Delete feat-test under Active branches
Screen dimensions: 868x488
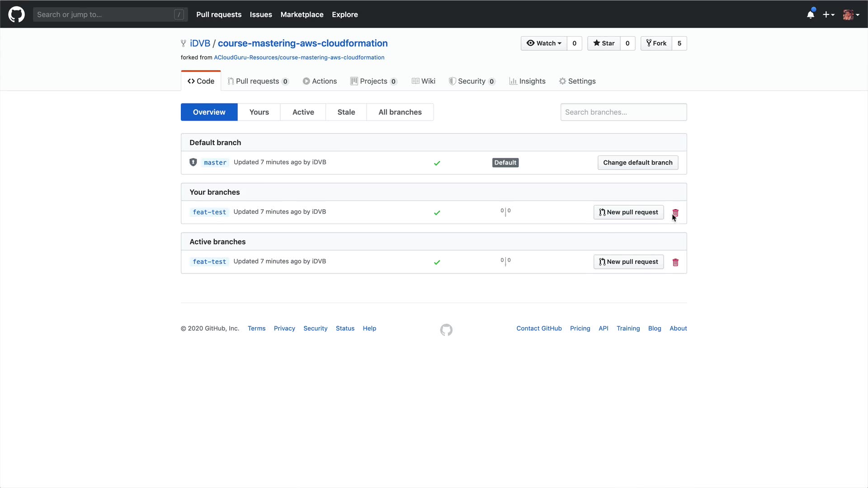tap(675, 263)
